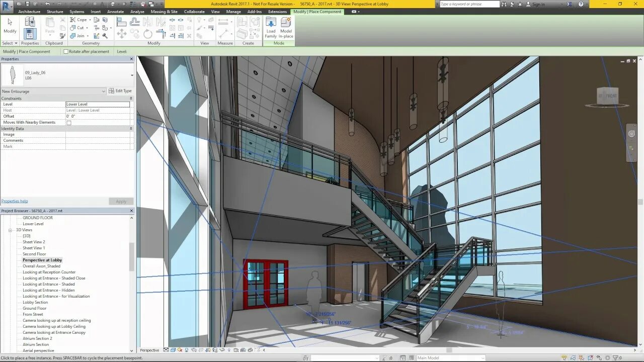The height and width of the screenshot is (362, 644).
Task: Switch to the Annotate ribbon tab
Action: [x=115, y=12]
